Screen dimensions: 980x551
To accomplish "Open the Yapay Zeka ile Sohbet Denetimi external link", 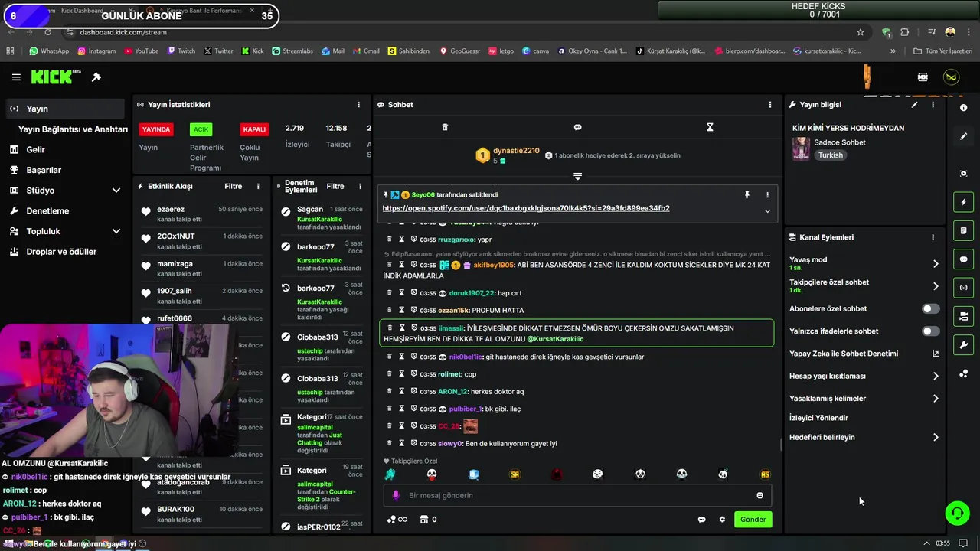I will click(936, 354).
